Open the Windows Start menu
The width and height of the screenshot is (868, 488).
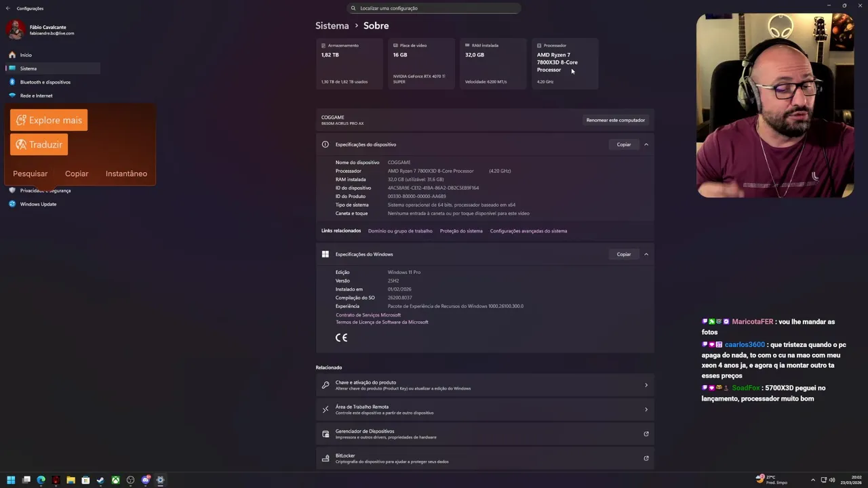(11, 480)
